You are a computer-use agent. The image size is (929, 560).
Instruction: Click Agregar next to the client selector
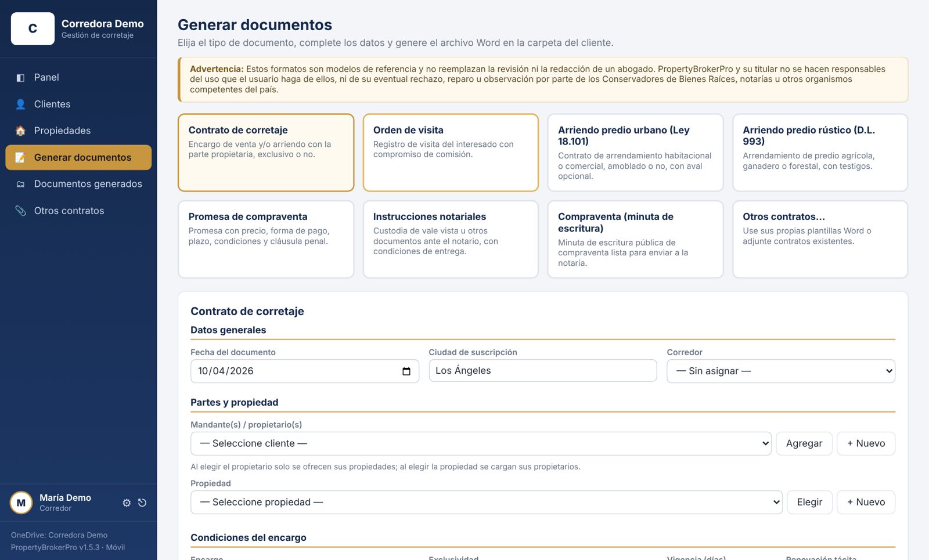pyautogui.click(x=804, y=444)
